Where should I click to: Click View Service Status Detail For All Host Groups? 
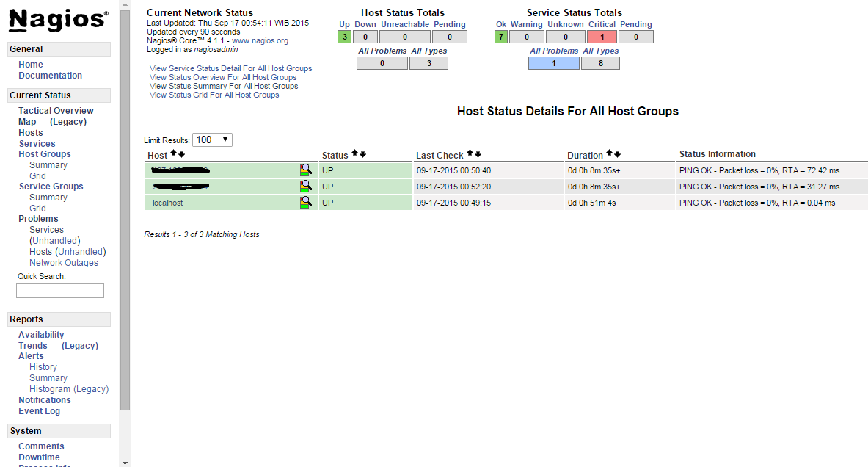(230, 68)
